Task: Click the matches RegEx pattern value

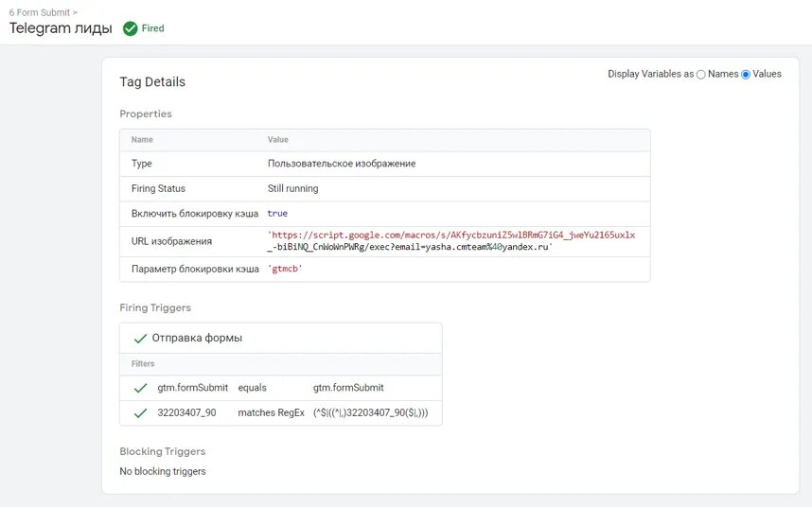Action: (x=371, y=412)
